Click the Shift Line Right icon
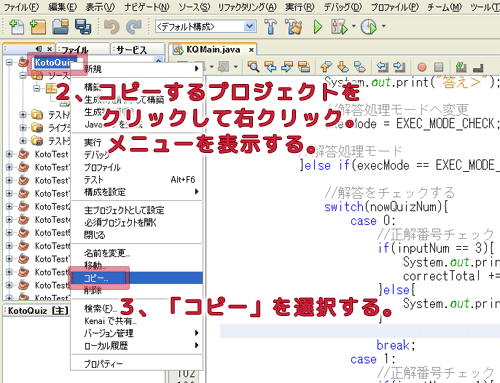Viewport: 500px width, 383px height. tap(399, 67)
